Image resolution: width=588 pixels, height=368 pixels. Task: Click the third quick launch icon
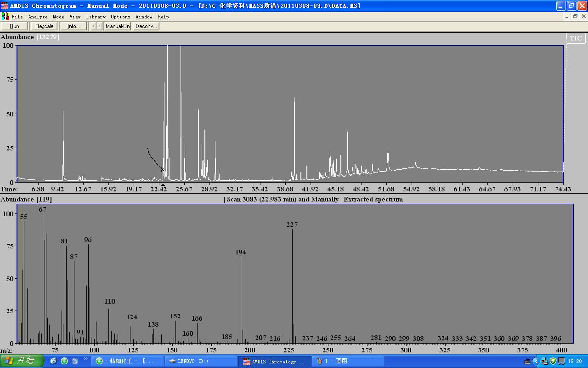[x=75, y=361]
